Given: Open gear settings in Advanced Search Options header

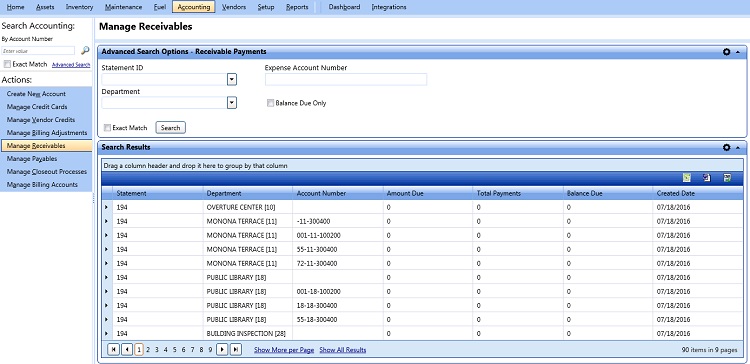Looking at the screenshot, I should click(x=726, y=52).
